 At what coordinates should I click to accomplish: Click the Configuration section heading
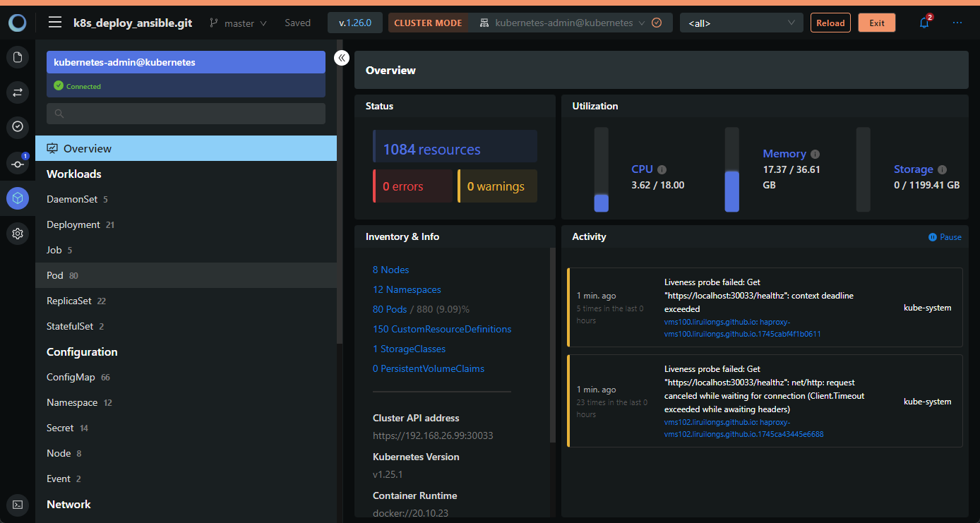(x=82, y=351)
